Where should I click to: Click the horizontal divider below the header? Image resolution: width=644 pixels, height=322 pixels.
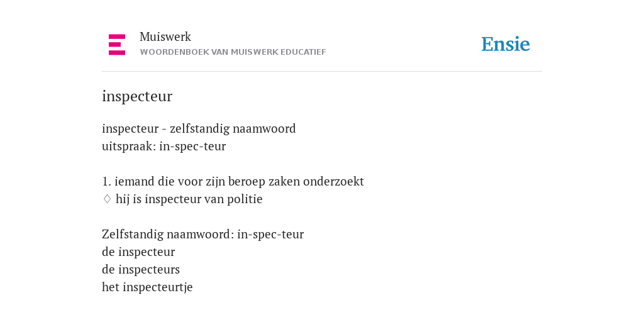tap(322, 72)
